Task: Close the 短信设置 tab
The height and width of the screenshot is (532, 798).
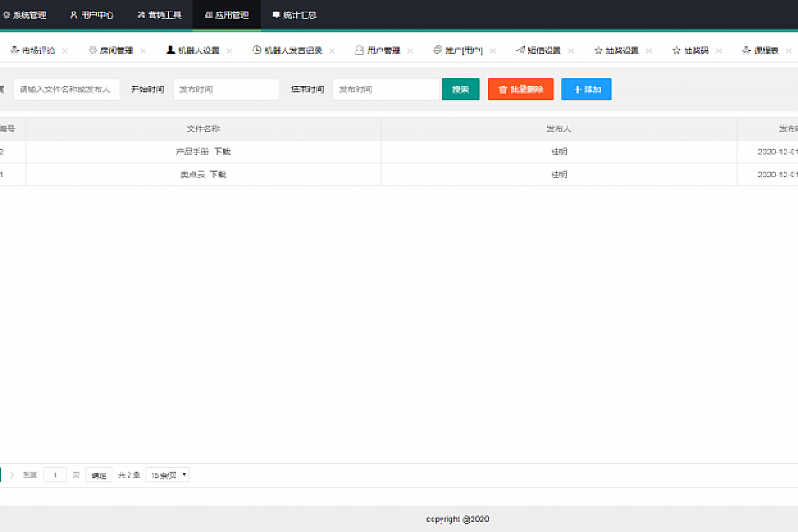Action: click(571, 51)
